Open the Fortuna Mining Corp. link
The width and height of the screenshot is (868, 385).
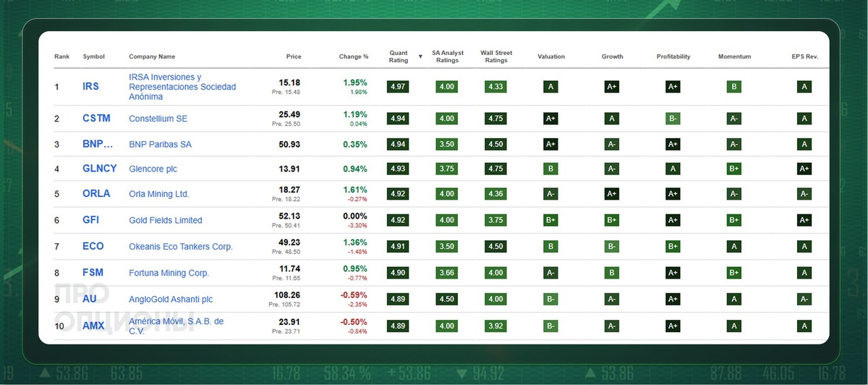169,273
